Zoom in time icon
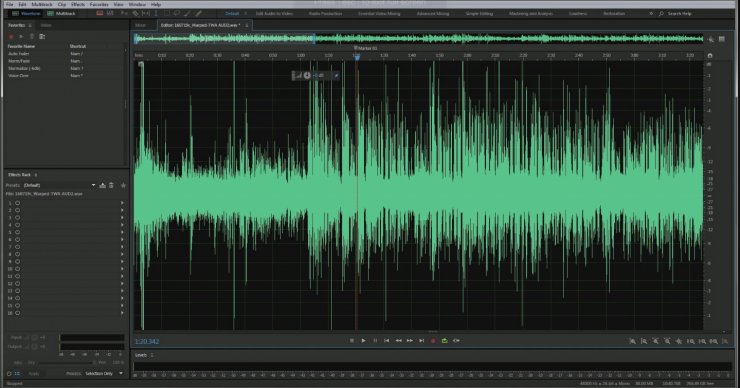Screen dimensions: 740x388 point(656,341)
